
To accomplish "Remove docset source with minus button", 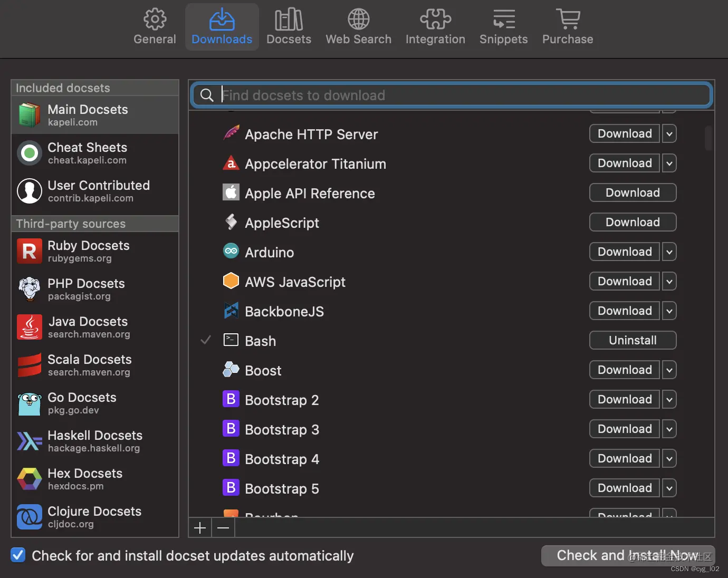I will click(x=223, y=527).
